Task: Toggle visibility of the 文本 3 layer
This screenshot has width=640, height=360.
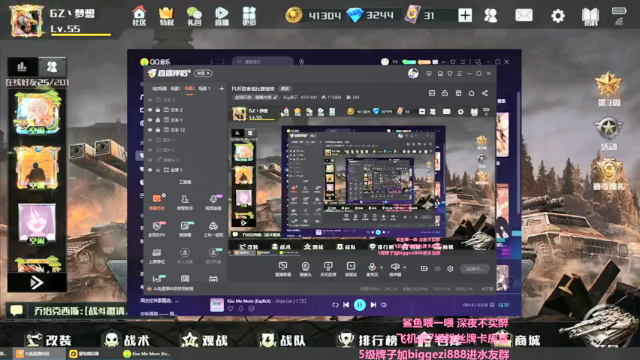Action: pyautogui.click(x=150, y=100)
